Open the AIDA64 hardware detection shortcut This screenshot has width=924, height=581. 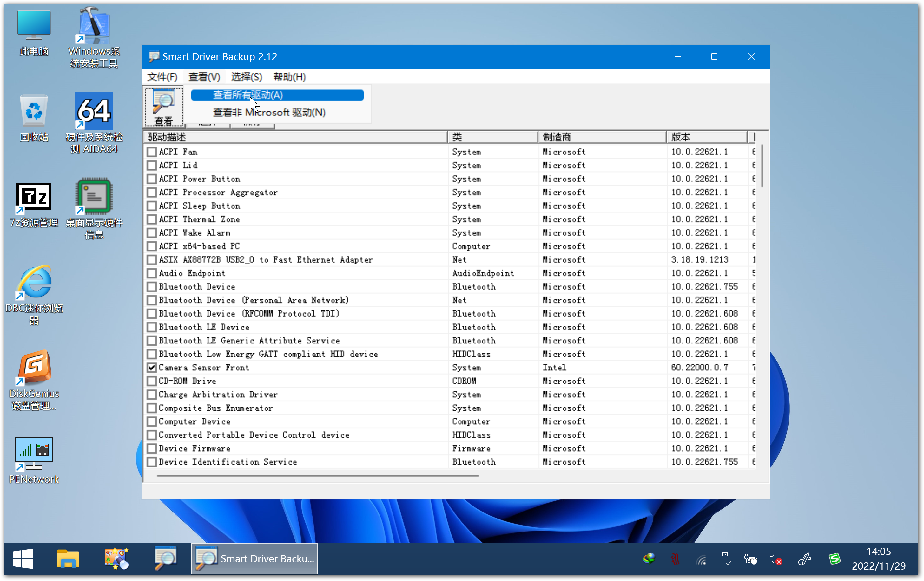click(x=94, y=123)
